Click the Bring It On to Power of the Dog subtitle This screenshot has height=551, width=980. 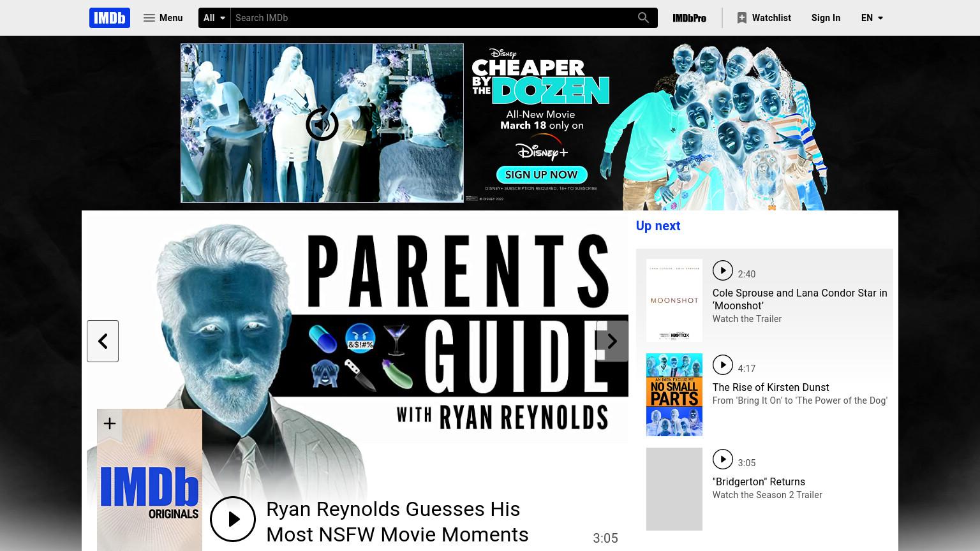tap(799, 400)
